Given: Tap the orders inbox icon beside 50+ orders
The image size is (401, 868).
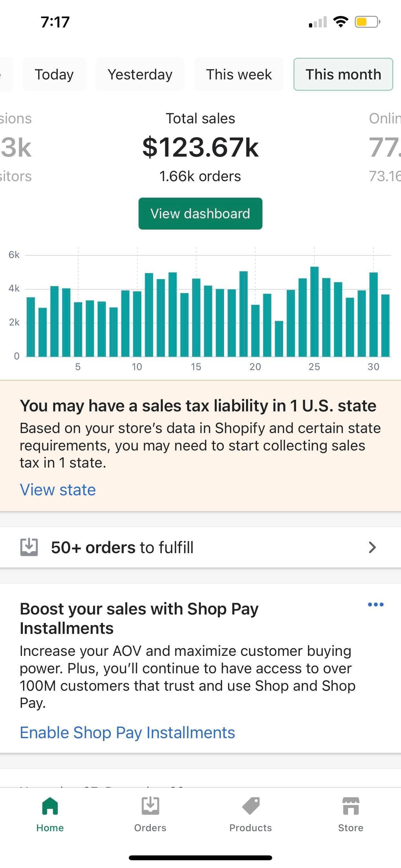Looking at the screenshot, I should [29, 547].
